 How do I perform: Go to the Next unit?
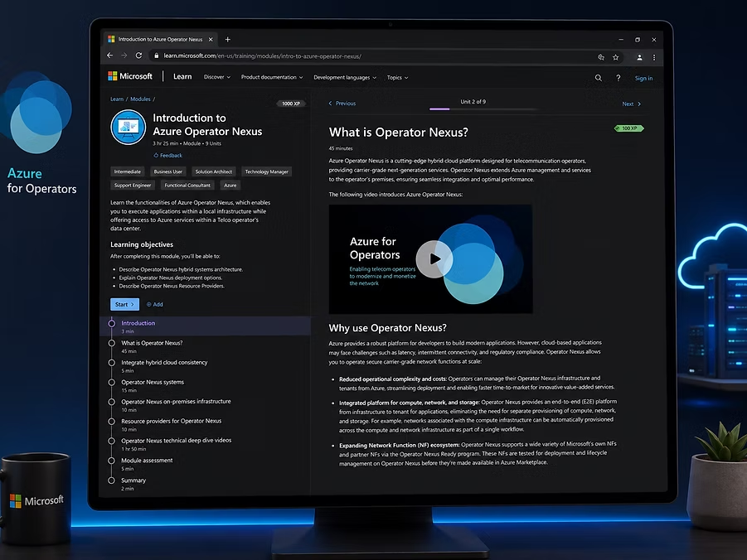pos(632,104)
